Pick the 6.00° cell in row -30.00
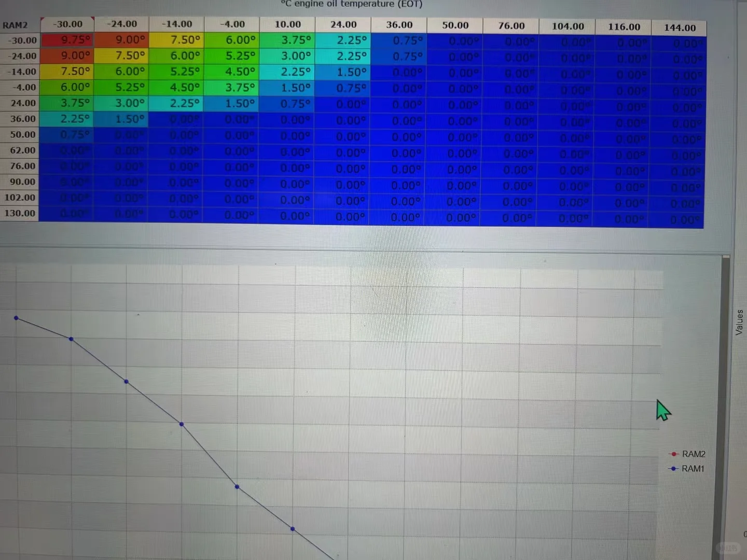This screenshot has height=560, width=747. click(232, 40)
